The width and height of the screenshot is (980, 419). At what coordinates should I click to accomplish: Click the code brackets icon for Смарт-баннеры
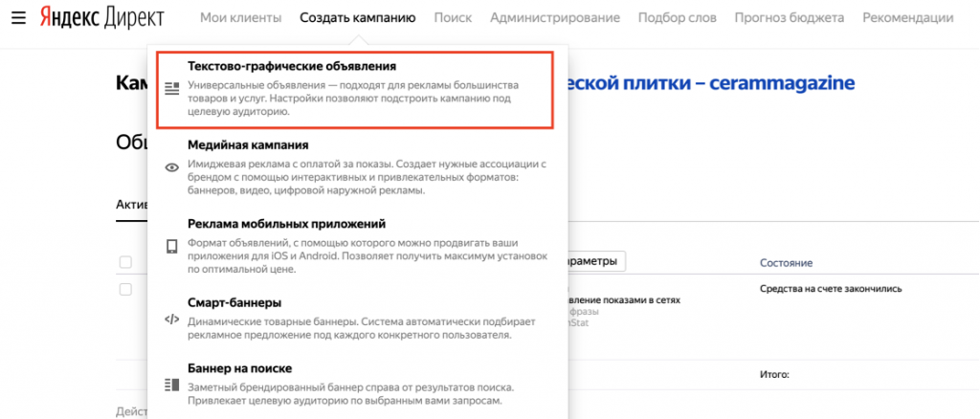point(172,320)
